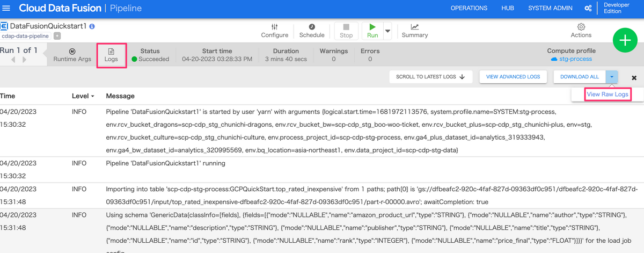Click the Warnings count

click(334, 59)
